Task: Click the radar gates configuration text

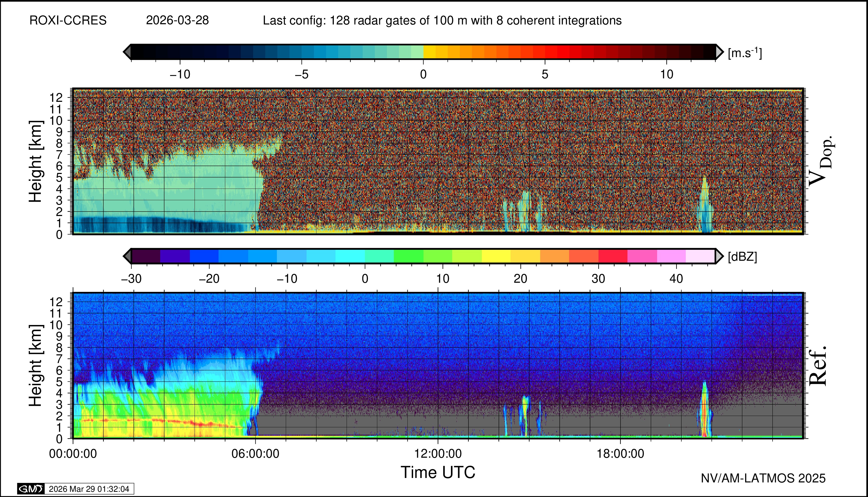Action: coord(442,21)
